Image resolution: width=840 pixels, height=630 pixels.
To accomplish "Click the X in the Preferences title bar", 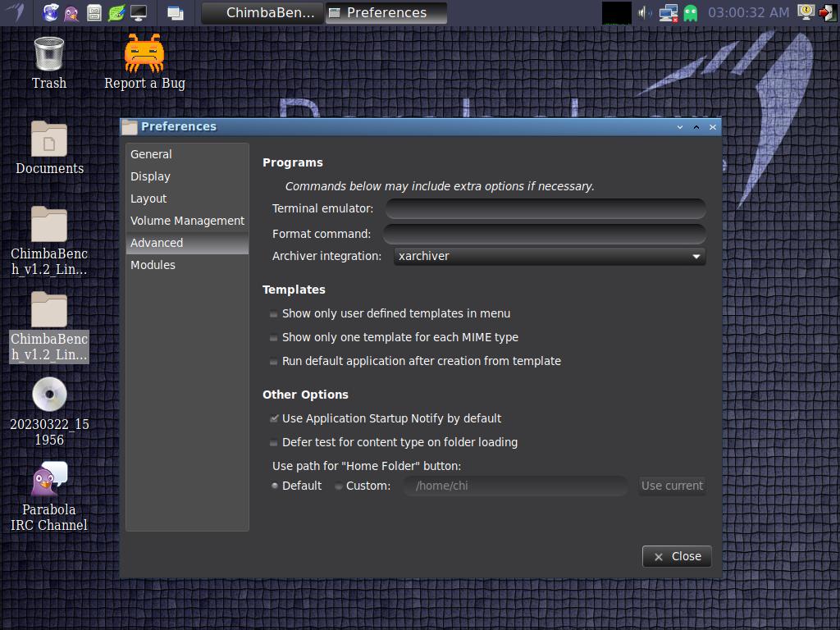I will (713, 127).
